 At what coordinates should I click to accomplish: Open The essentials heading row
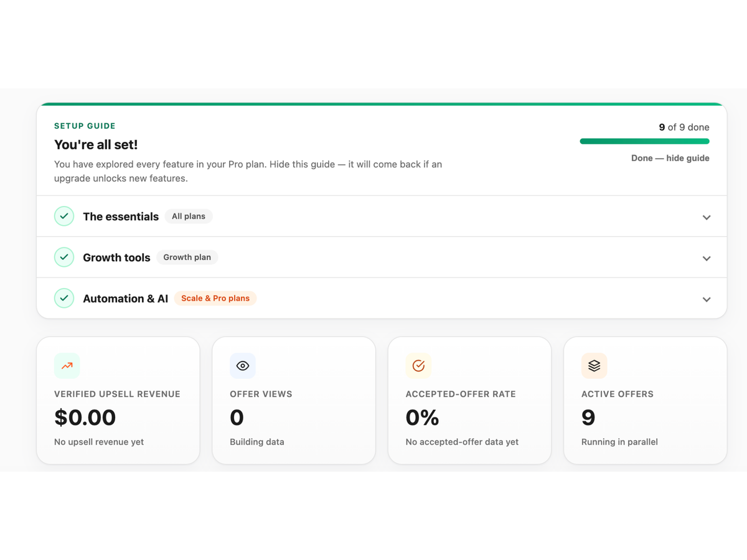[382, 217]
